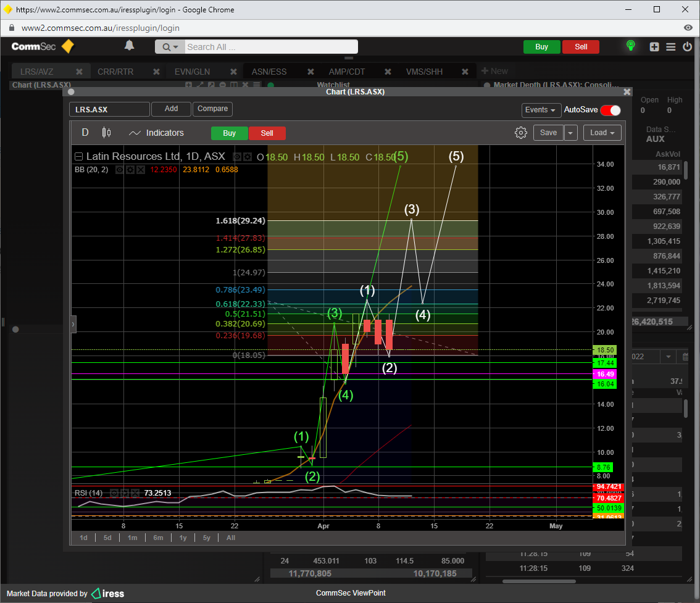Image resolution: width=700 pixels, height=603 pixels.
Task: Click the power logout icon
Action: click(x=687, y=47)
